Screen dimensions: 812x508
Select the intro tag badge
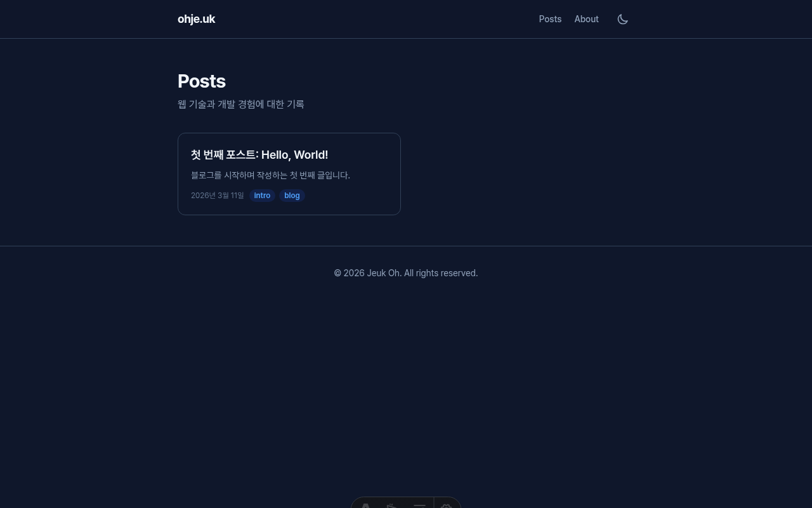click(262, 196)
